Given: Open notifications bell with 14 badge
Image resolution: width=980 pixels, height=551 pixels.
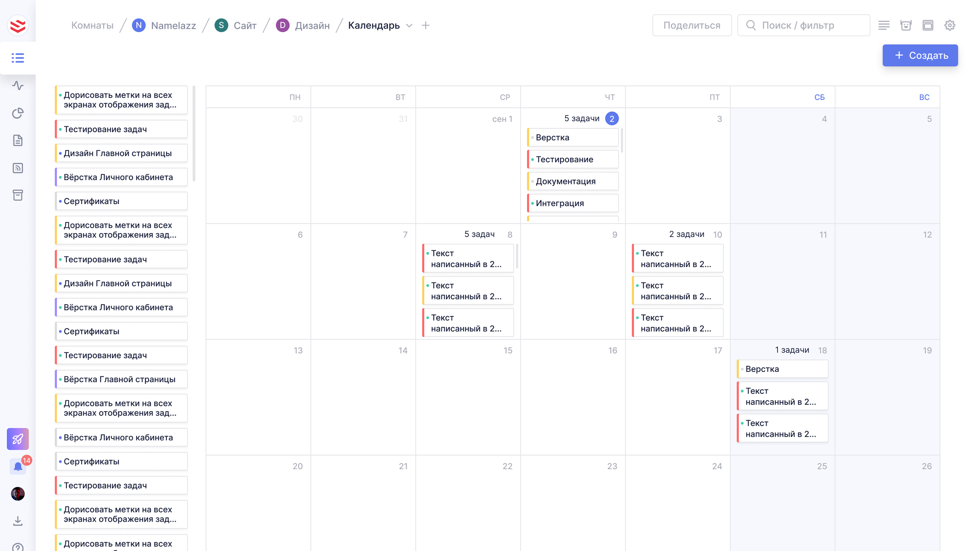Looking at the screenshot, I should pos(18,466).
